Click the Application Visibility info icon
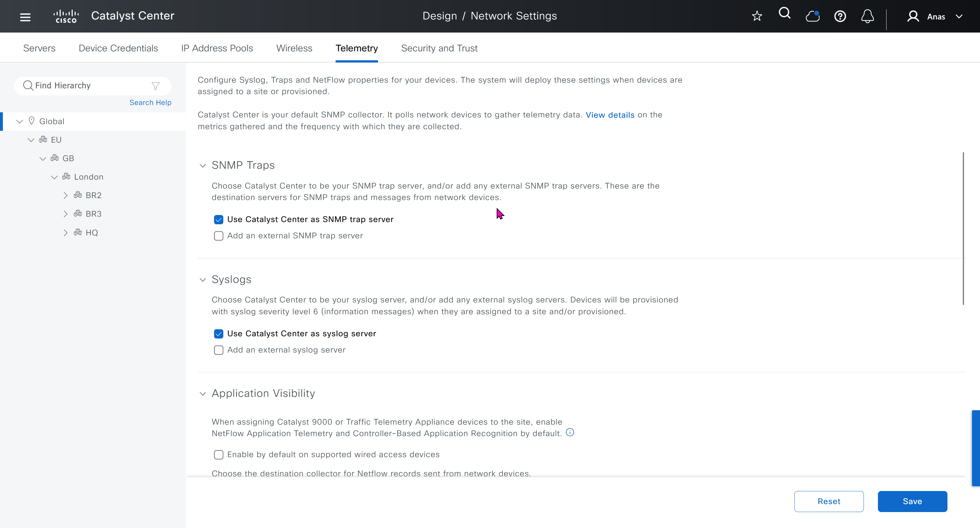Screen dimensions: 980x528 [x=570, y=433]
